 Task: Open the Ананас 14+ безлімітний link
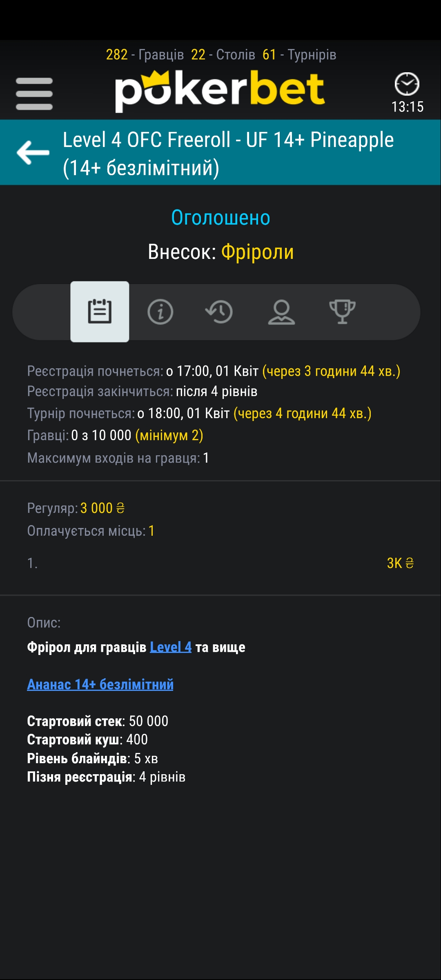click(100, 684)
